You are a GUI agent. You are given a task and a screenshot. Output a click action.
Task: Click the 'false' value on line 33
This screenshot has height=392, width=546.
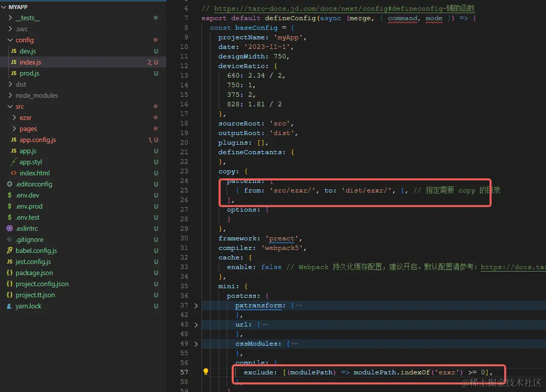click(x=271, y=267)
